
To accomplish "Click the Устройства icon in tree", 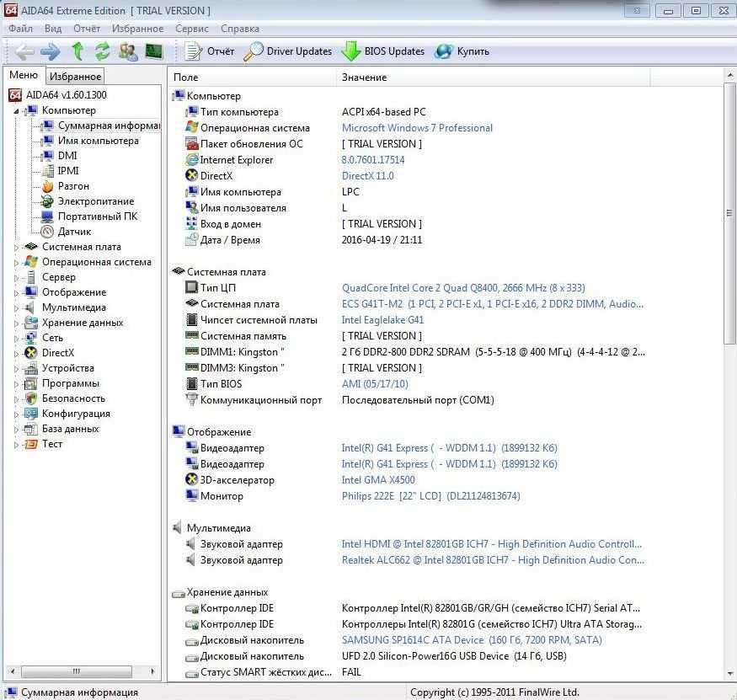I will coord(31,368).
